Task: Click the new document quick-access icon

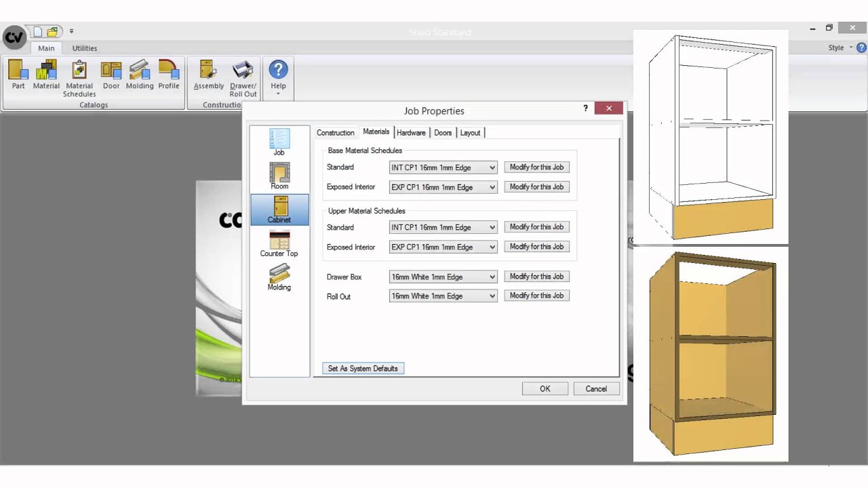Action: pos(38,31)
